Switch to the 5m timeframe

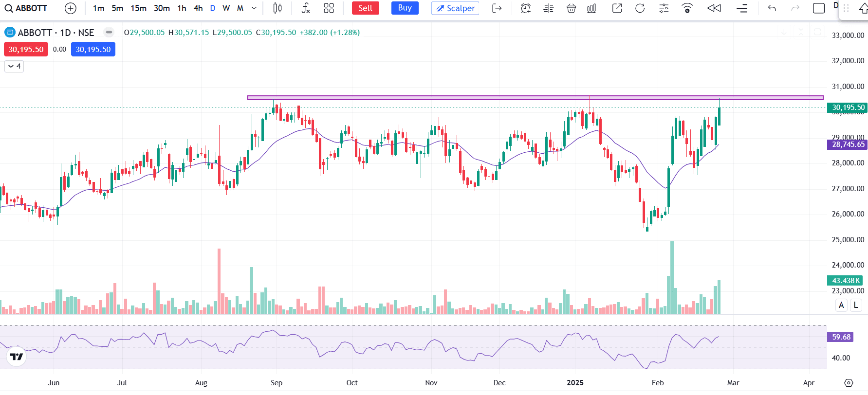point(117,8)
